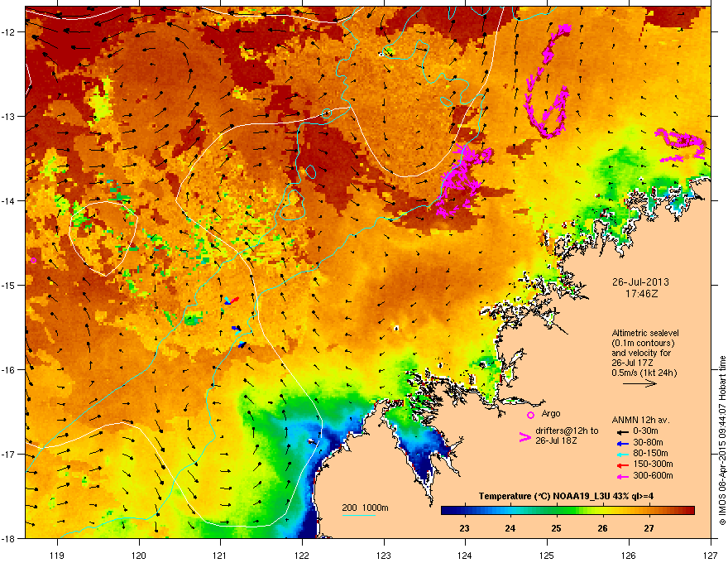Click the 24 color bar tick label

510,528
